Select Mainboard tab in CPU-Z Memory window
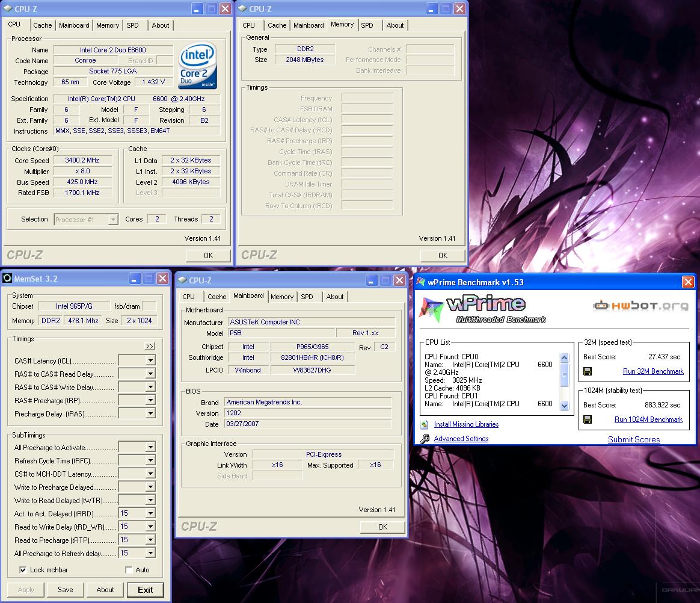Screen dimensions: 700x603 pos(309,25)
